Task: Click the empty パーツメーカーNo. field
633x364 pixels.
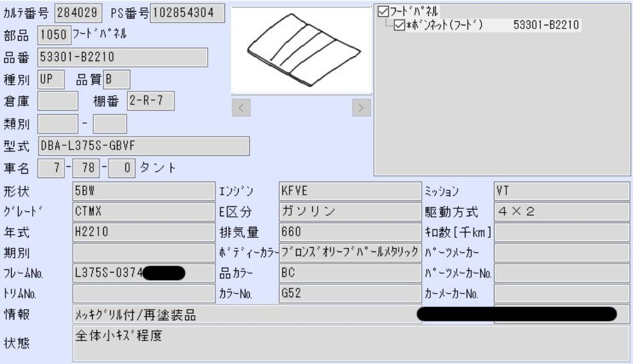Action: [562, 273]
